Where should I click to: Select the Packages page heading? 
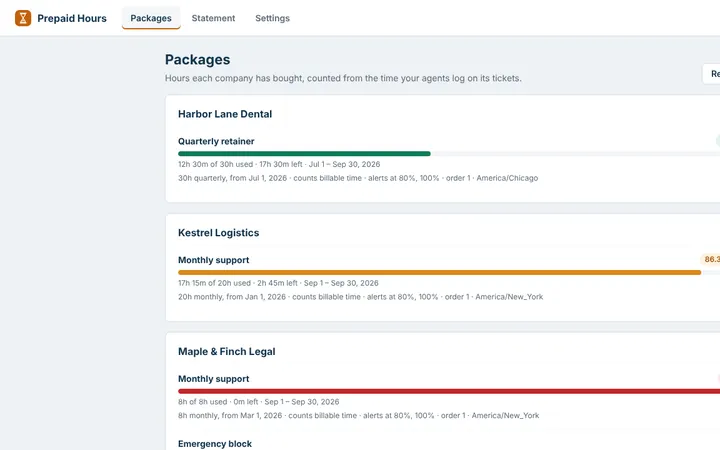click(197, 60)
